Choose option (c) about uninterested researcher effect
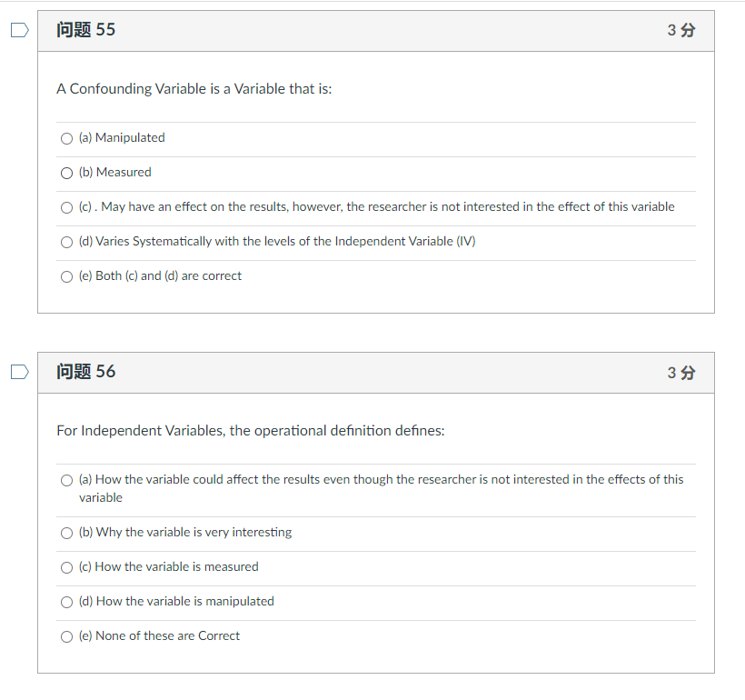Image resolution: width=745 pixels, height=700 pixels. click(66, 207)
